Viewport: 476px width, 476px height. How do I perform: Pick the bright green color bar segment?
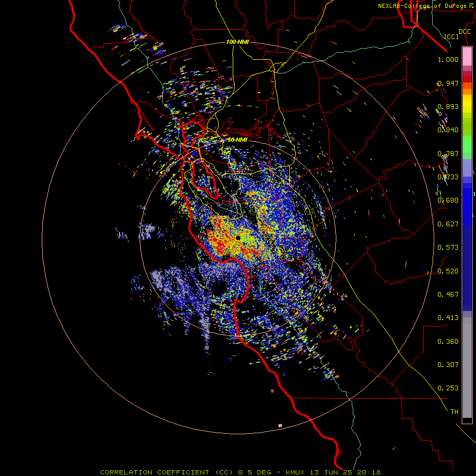tap(467, 144)
